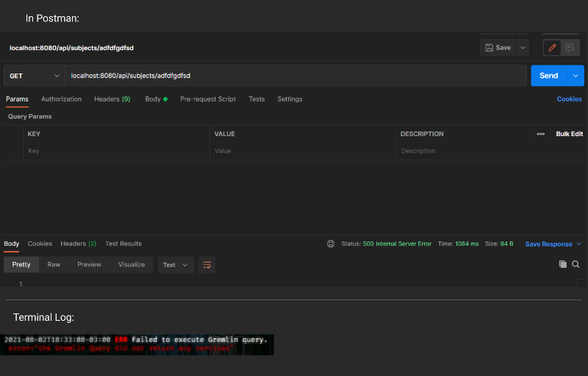Screen dimensions: 588x376
Task: Open the comments icon
Action: click(x=570, y=48)
